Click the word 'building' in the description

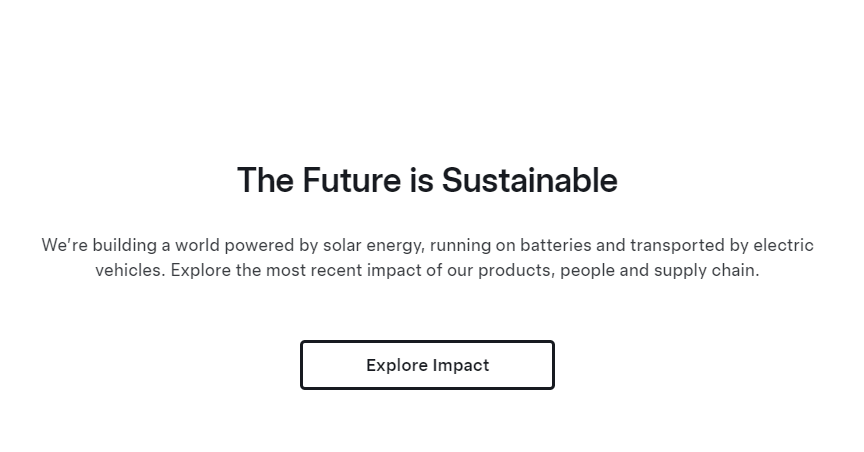(x=125, y=245)
